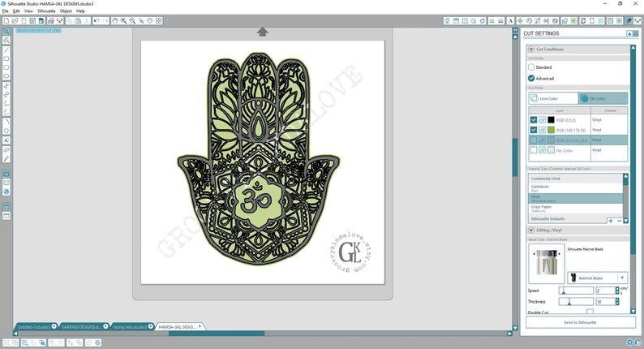Select the Knife tool
Image resolution: width=644 pixels, height=349 pixels.
(x=6, y=159)
